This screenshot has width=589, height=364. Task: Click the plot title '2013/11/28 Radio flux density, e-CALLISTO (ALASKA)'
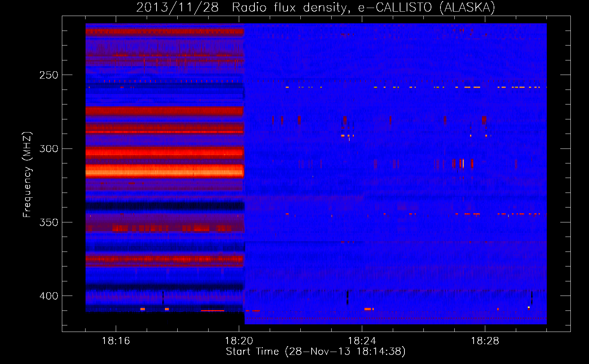tap(316, 7)
